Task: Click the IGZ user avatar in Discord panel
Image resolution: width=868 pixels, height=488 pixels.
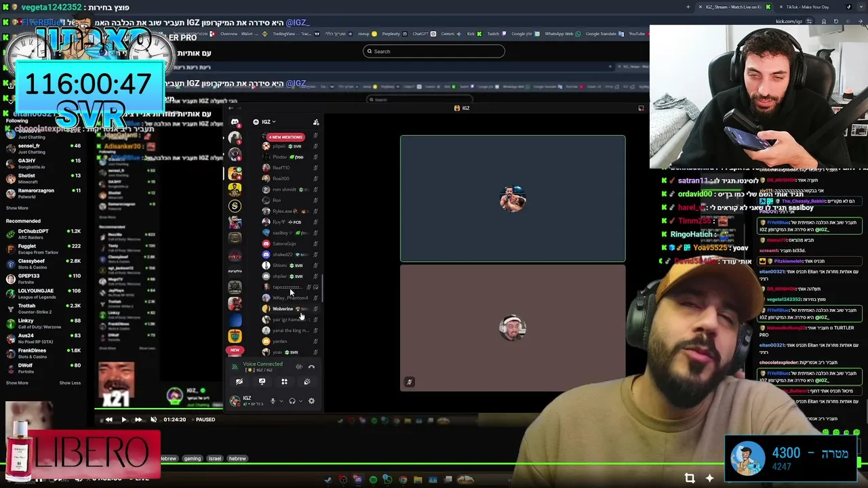Action: (235, 401)
